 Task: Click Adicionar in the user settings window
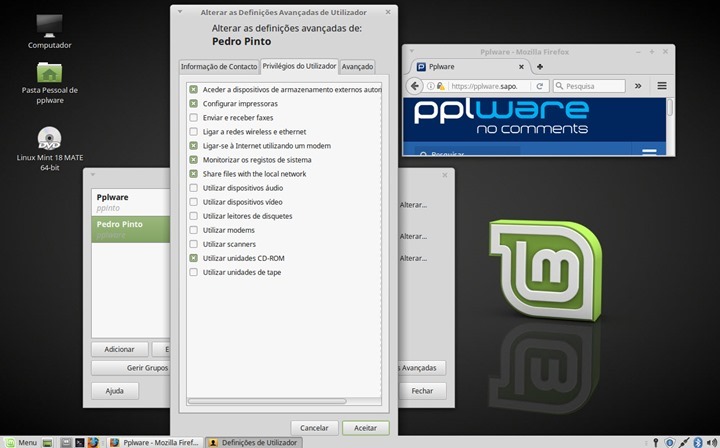pos(119,349)
